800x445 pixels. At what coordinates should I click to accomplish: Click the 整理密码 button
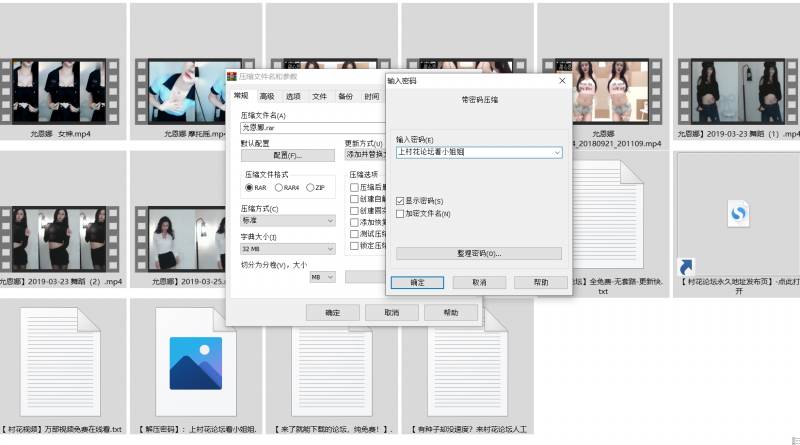point(478,254)
